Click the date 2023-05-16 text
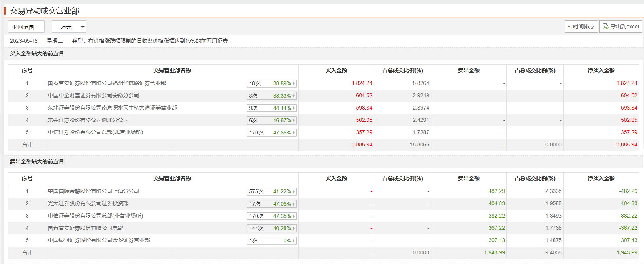Viewport: 644px width, 264px height. (x=24, y=41)
